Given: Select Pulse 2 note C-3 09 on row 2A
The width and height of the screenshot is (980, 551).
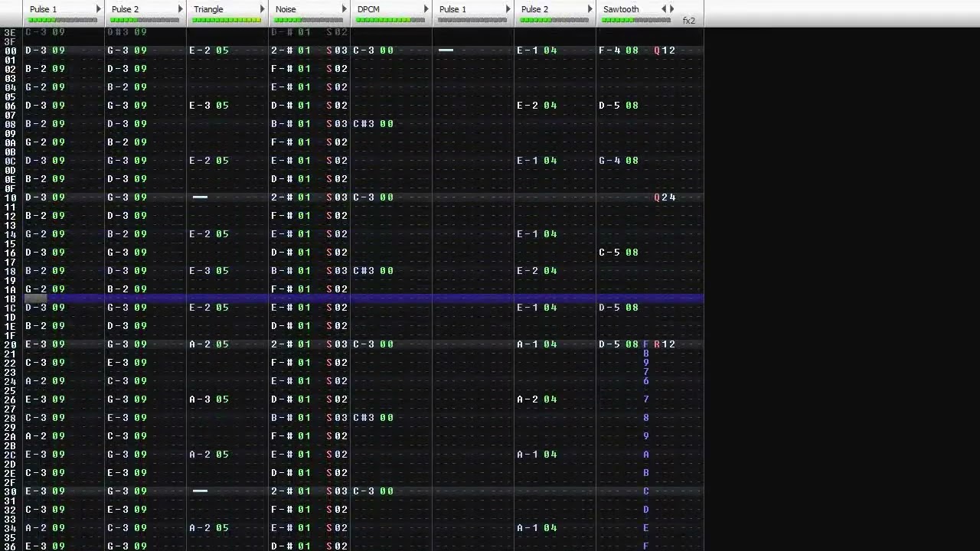Looking at the screenshot, I should (127, 436).
